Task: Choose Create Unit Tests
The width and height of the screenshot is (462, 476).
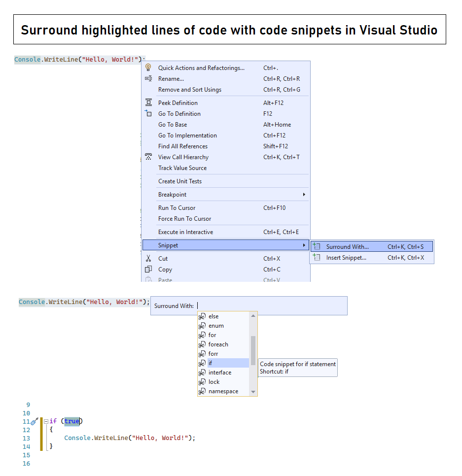Action: coord(226,181)
